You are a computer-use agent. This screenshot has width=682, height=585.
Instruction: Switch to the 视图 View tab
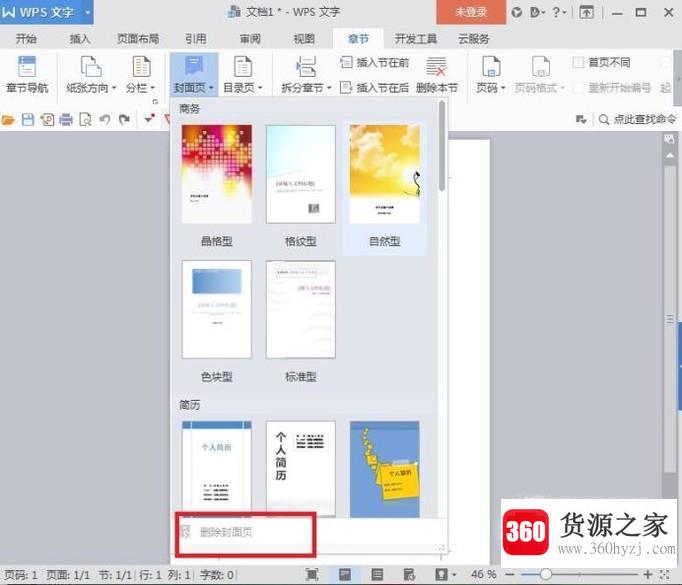(304, 39)
